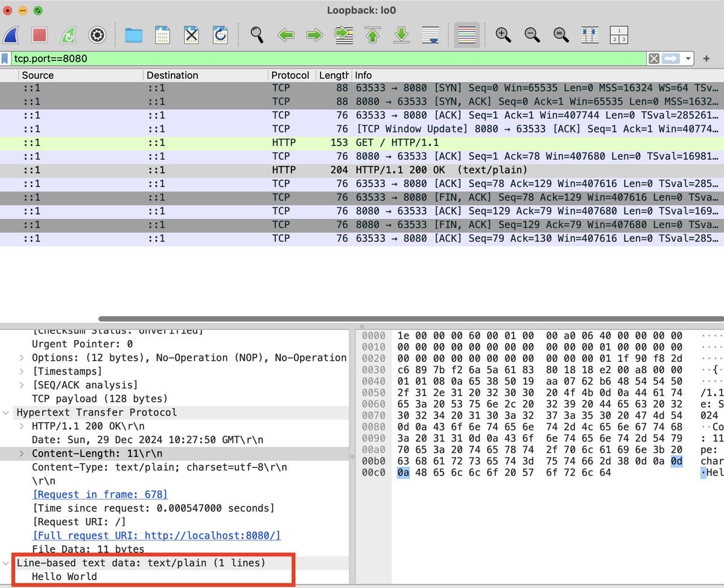The width and height of the screenshot is (724, 588).
Task: Click the tcp.port==8080 display filter field
Action: tap(329, 58)
